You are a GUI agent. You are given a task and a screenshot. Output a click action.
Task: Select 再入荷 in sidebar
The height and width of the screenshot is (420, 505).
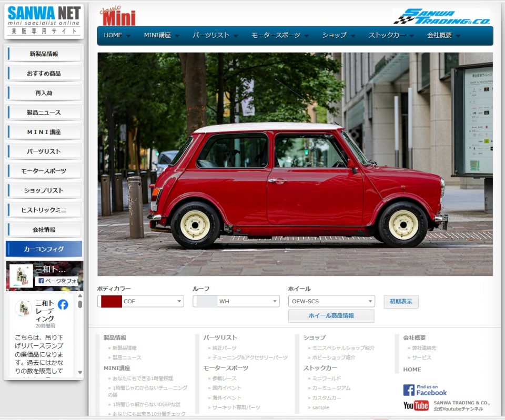point(44,93)
